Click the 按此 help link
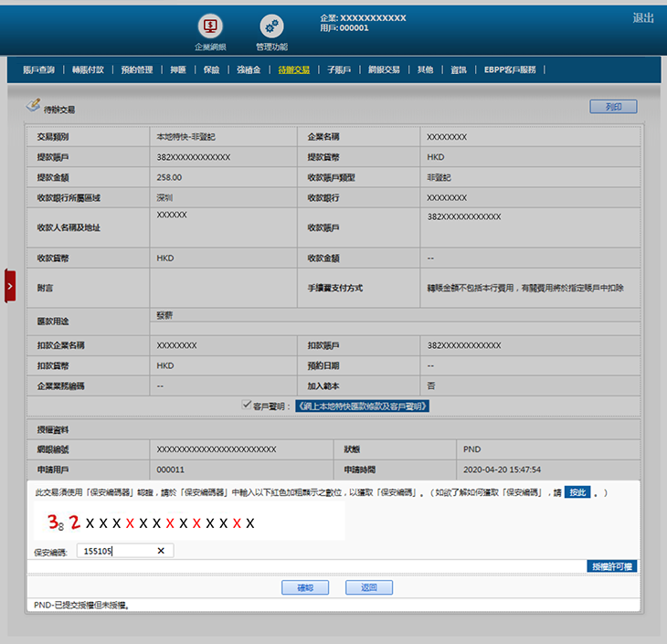This screenshot has width=667, height=644. 577,492
